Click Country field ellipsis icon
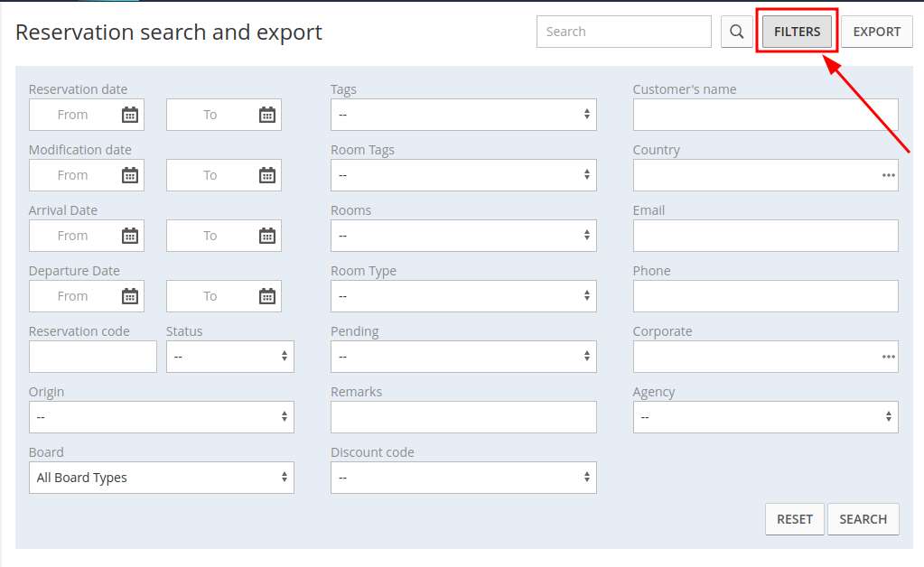 pos(888,175)
